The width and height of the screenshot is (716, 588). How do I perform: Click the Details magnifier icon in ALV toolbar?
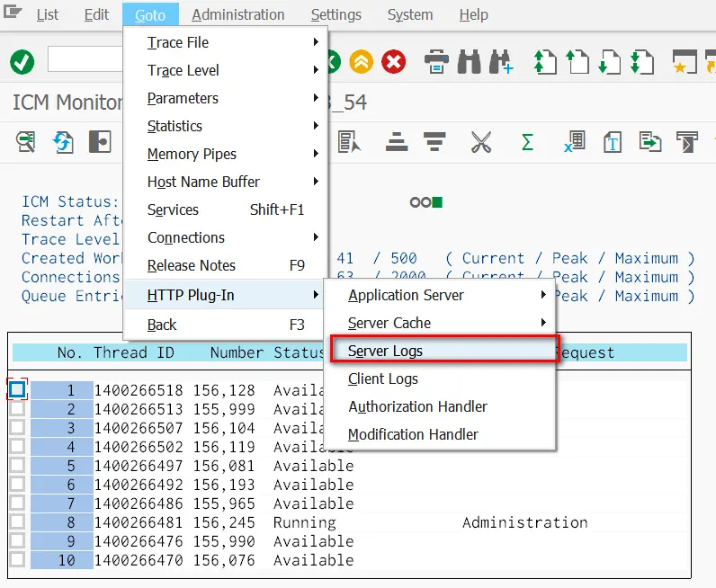pyautogui.click(x=25, y=142)
